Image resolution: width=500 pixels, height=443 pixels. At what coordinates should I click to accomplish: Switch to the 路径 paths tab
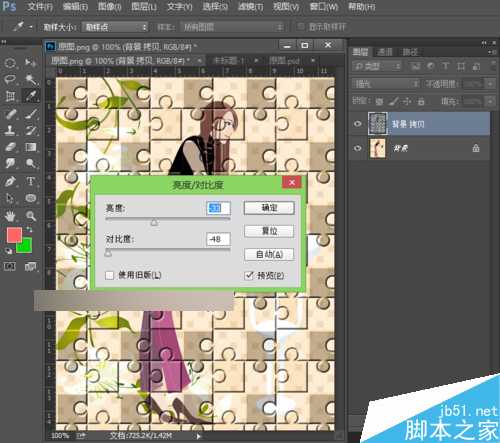coord(410,52)
